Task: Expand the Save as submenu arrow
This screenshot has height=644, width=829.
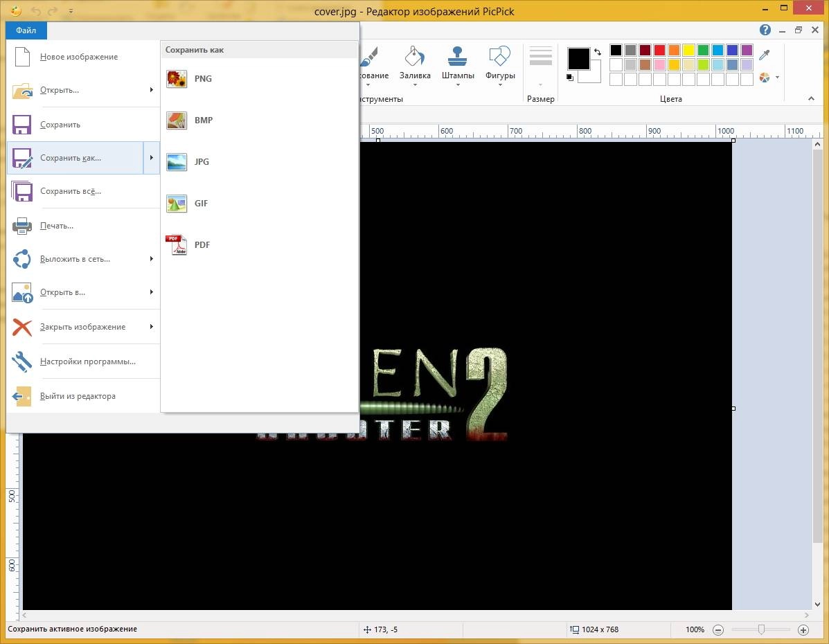Action: (x=152, y=158)
